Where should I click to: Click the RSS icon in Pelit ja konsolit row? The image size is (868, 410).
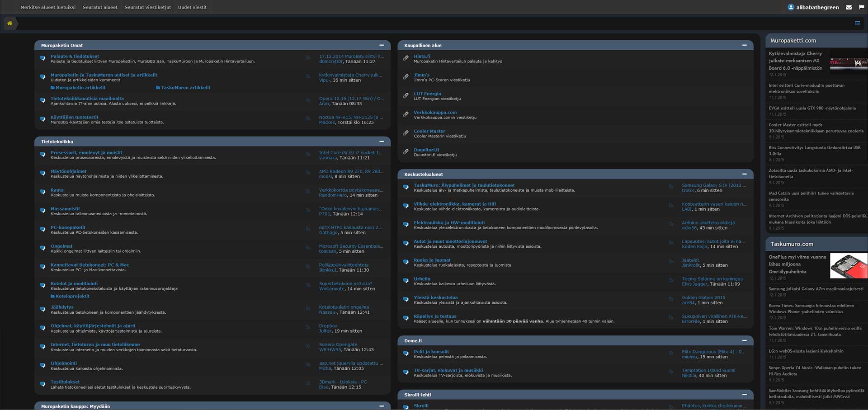tap(671, 353)
